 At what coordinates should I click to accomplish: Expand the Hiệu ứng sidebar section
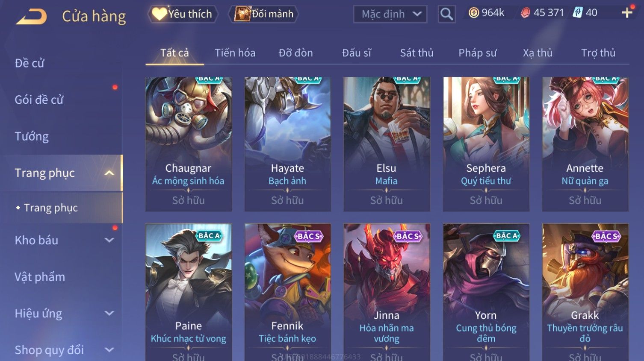(109, 313)
